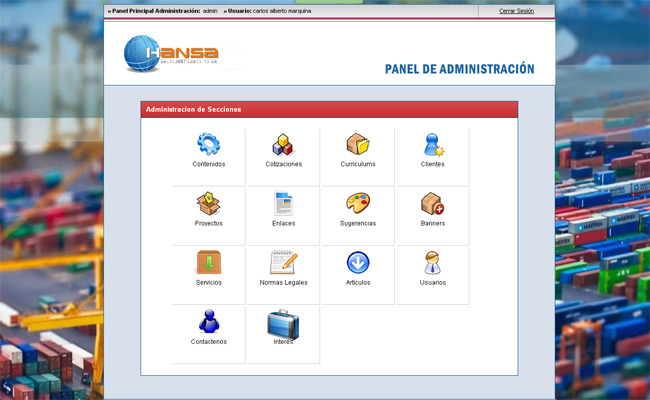The width and height of the screenshot is (650, 400).
Task: Open the Contenidos gear icon
Action: 208,144
